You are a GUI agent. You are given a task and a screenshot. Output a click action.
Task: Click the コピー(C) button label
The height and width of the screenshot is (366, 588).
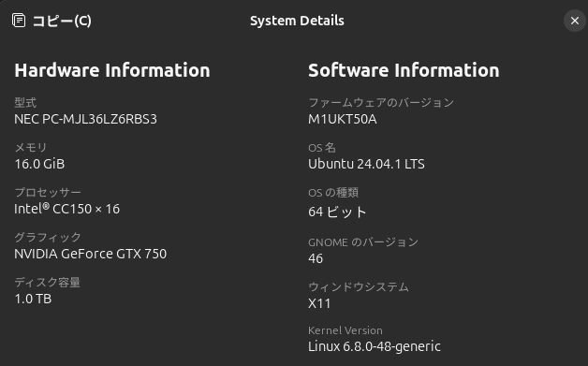pos(62,21)
